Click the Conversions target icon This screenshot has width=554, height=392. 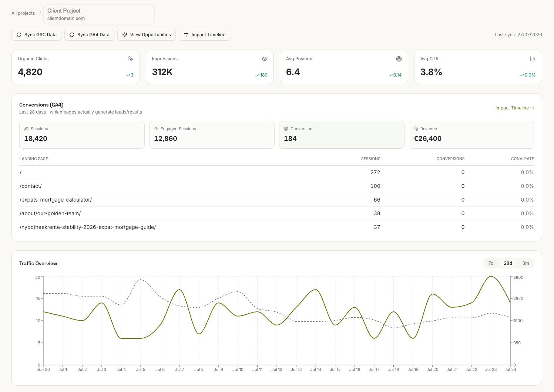pyautogui.click(x=286, y=129)
